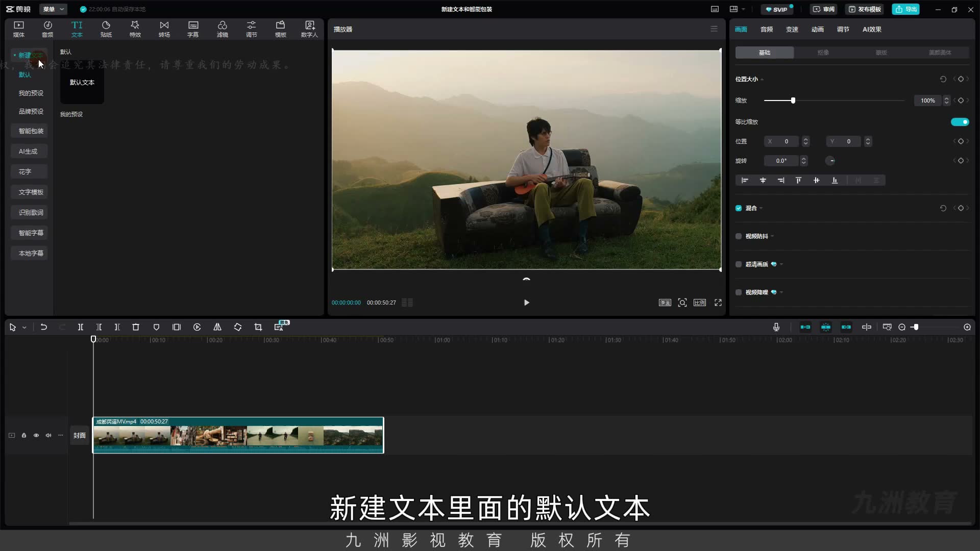Switch to the 音频 properties tab

767,29
